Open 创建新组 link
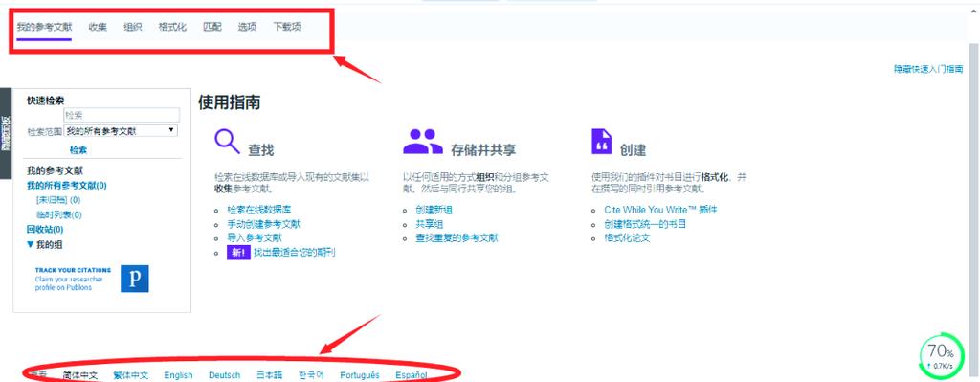 tap(434, 210)
